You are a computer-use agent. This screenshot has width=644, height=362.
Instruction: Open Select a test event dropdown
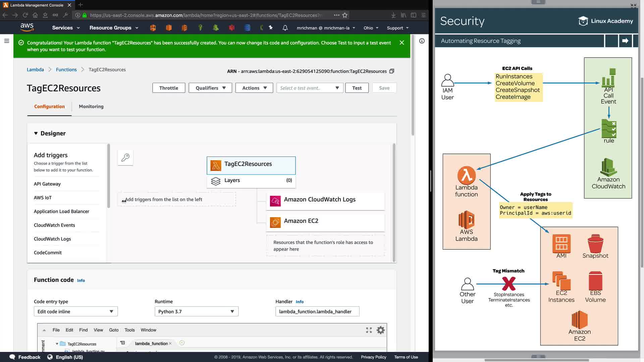tap(309, 88)
